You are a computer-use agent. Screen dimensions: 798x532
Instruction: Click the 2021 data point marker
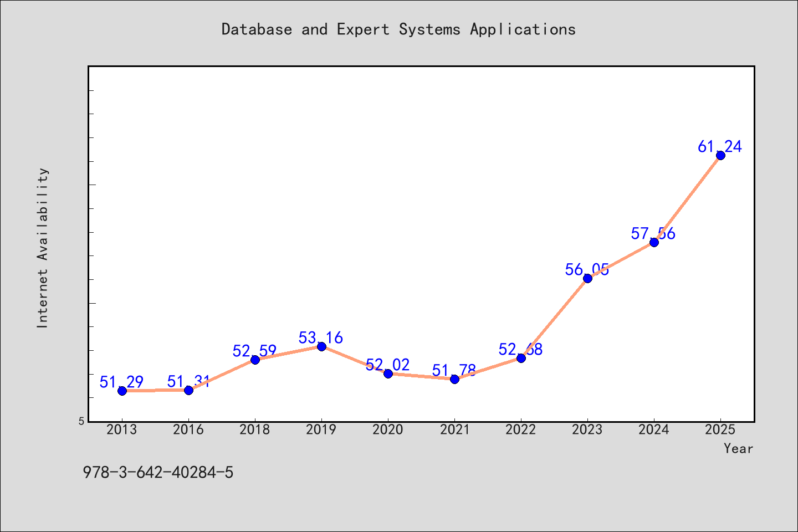pyautogui.click(x=454, y=379)
